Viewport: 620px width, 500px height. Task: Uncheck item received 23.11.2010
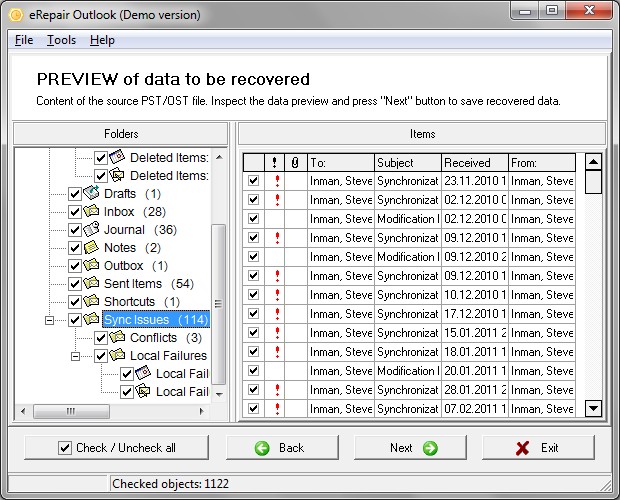click(253, 181)
